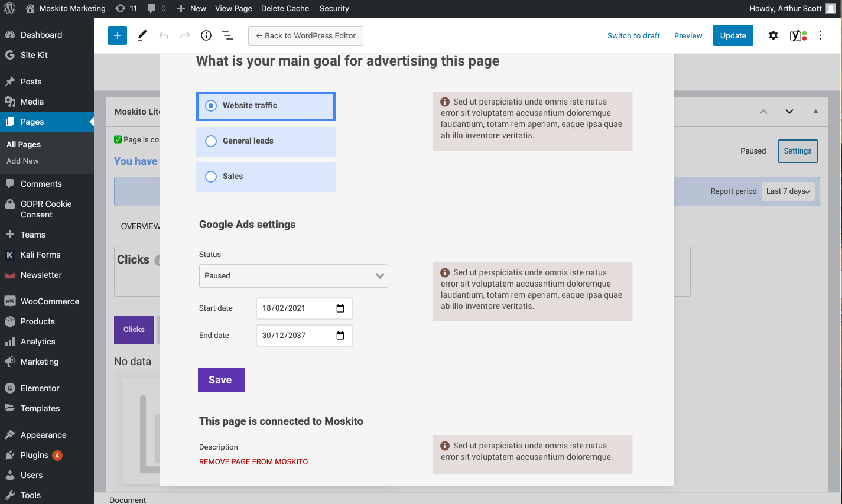The height and width of the screenshot is (504, 842).
Task: Open editor settings gear
Action: point(773,35)
